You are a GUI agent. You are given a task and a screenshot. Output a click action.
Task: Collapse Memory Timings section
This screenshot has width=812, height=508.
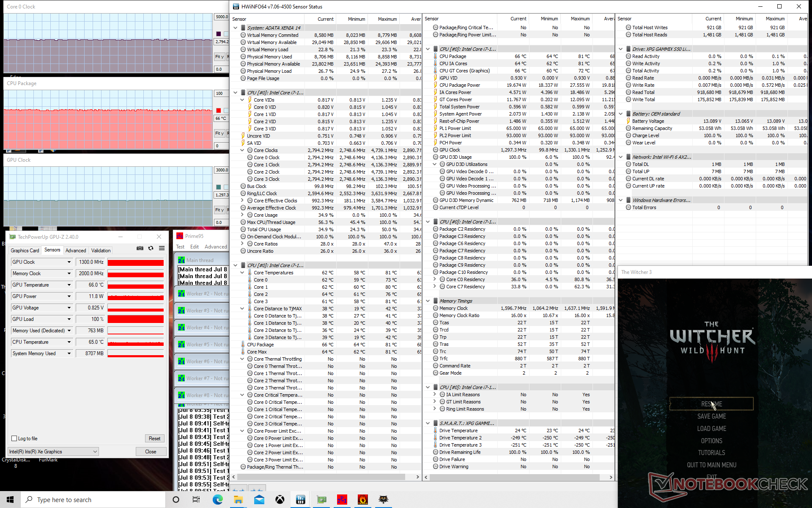pyautogui.click(x=428, y=301)
